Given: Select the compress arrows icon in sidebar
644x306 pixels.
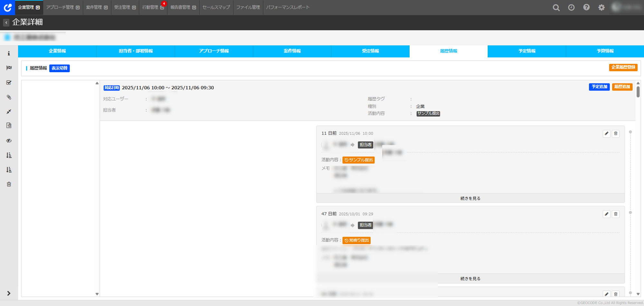Looking at the screenshot, I should pyautogui.click(x=9, y=112).
